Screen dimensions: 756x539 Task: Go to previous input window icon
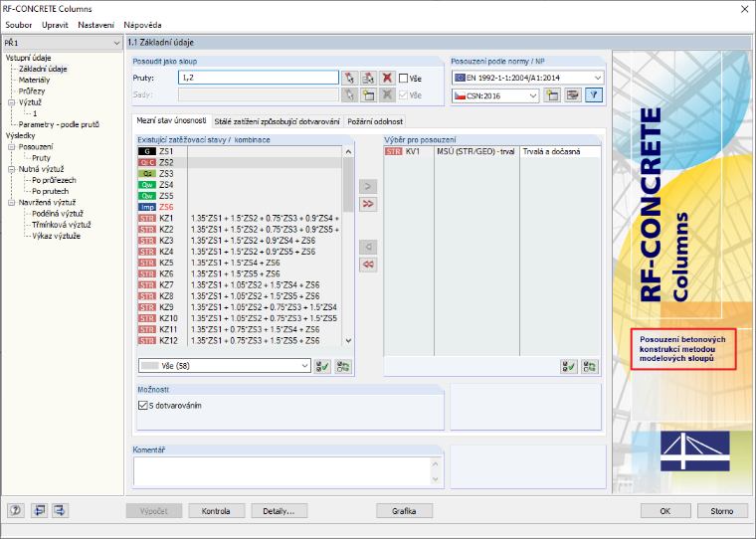coord(39,510)
